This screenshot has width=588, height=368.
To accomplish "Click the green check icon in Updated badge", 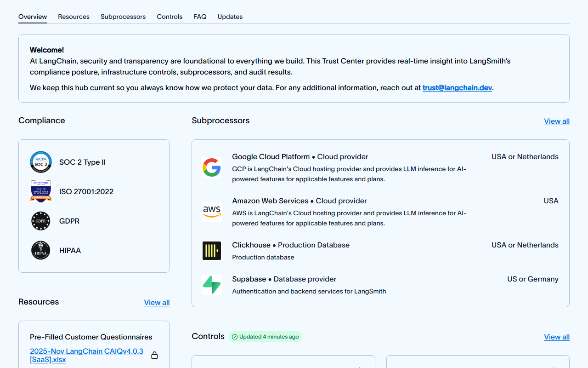I will (235, 337).
